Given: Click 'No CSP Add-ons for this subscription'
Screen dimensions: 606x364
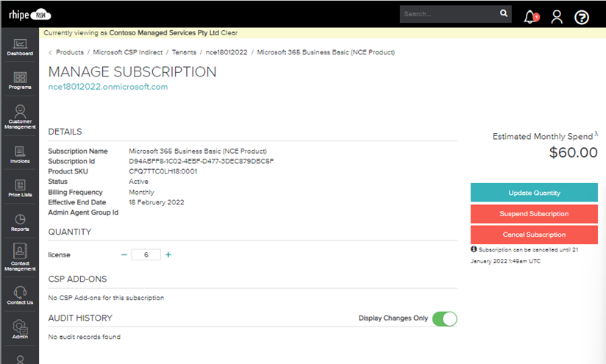Looking at the screenshot, I should 106,298.
